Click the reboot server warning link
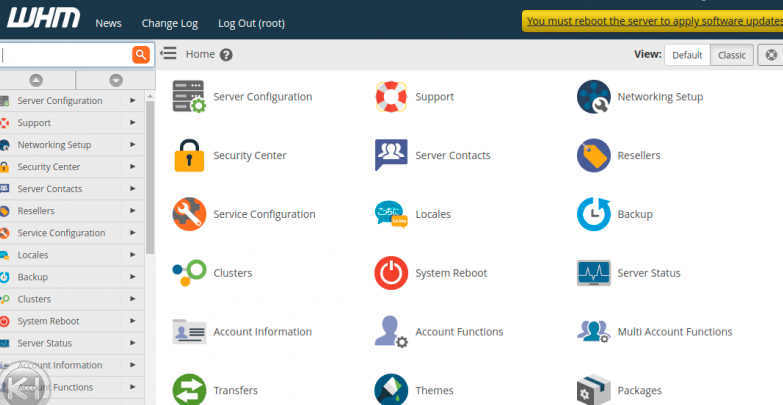Screen dimensions: 783x405 pos(654,20)
